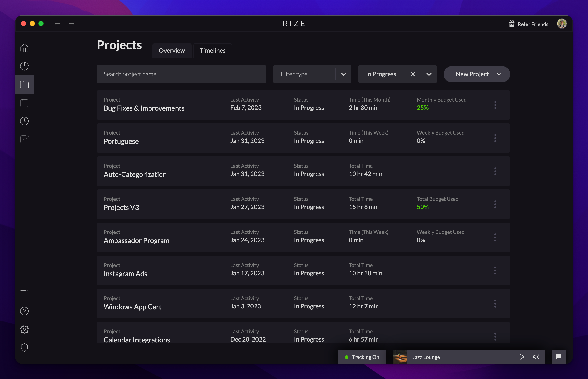This screenshot has width=588, height=379.
Task: Open the calendar sidebar icon
Action: tap(24, 103)
